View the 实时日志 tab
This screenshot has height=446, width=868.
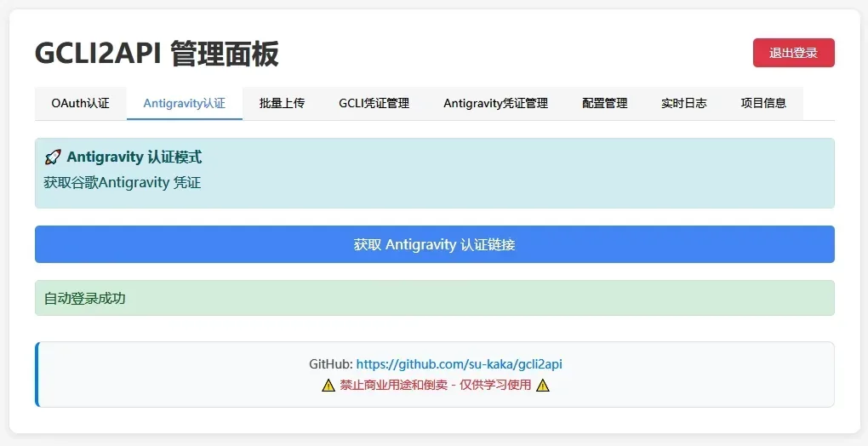pos(683,103)
